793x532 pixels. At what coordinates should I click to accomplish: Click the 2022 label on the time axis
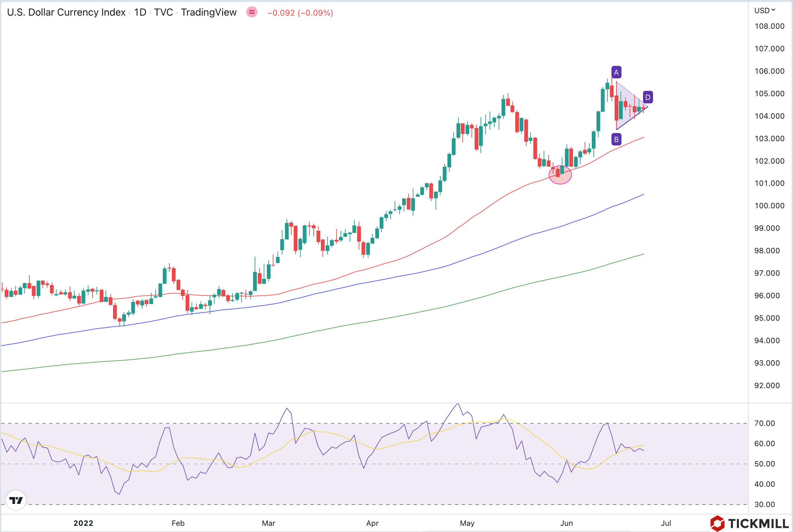[x=83, y=523]
